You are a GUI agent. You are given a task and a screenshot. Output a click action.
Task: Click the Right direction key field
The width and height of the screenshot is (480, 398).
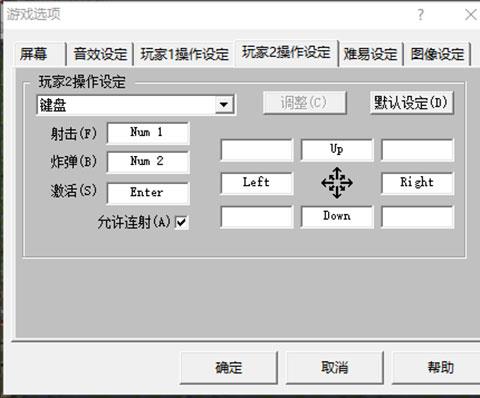[417, 183]
